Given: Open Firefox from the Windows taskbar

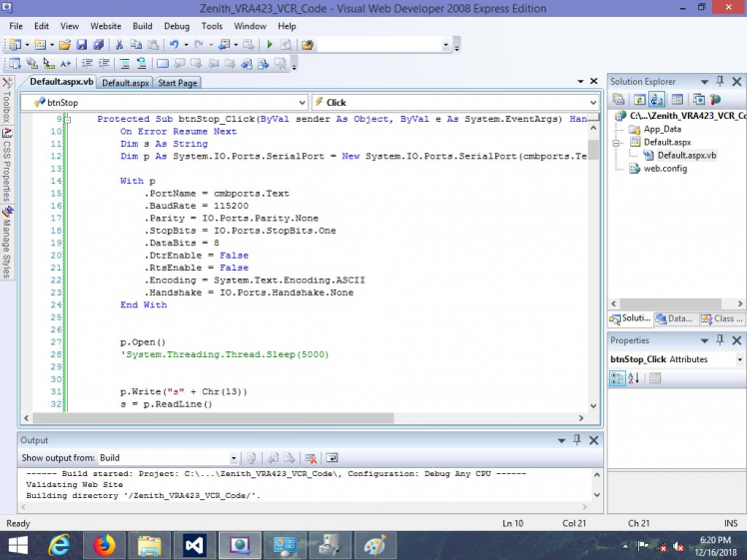Looking at the screenshot, I should (103, 545).
